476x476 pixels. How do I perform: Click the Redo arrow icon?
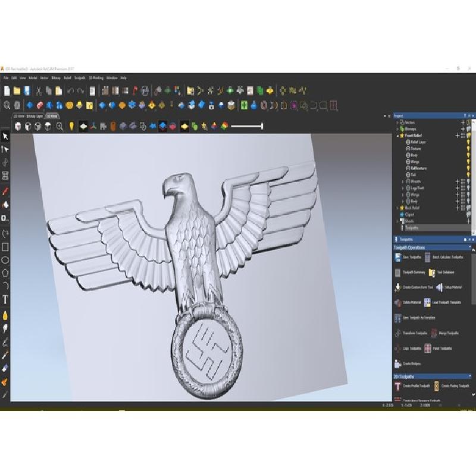click(80, 90)
